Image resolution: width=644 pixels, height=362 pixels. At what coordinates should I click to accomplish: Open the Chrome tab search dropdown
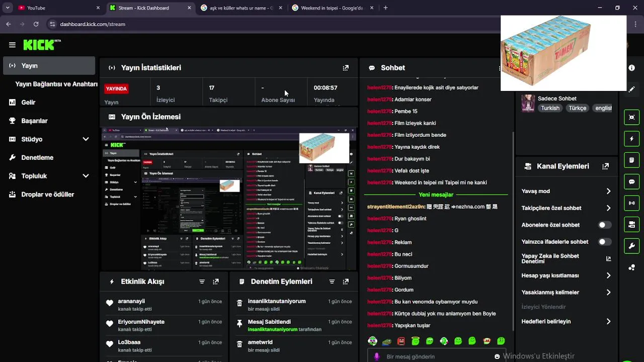click(7, 8)
